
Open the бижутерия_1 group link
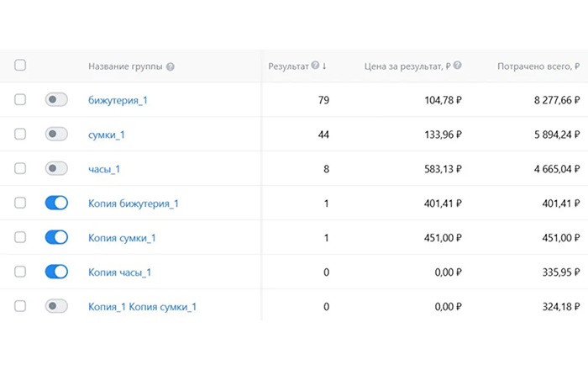point(118,101)
